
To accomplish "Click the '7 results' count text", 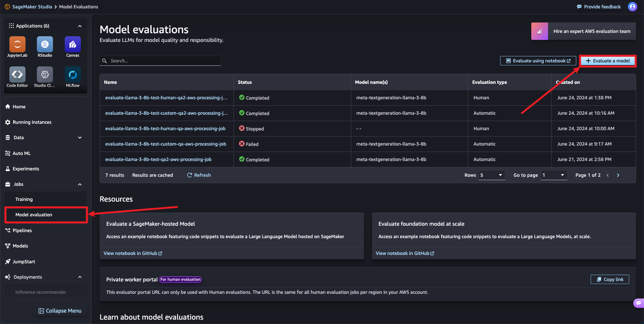I will [115, 175].
